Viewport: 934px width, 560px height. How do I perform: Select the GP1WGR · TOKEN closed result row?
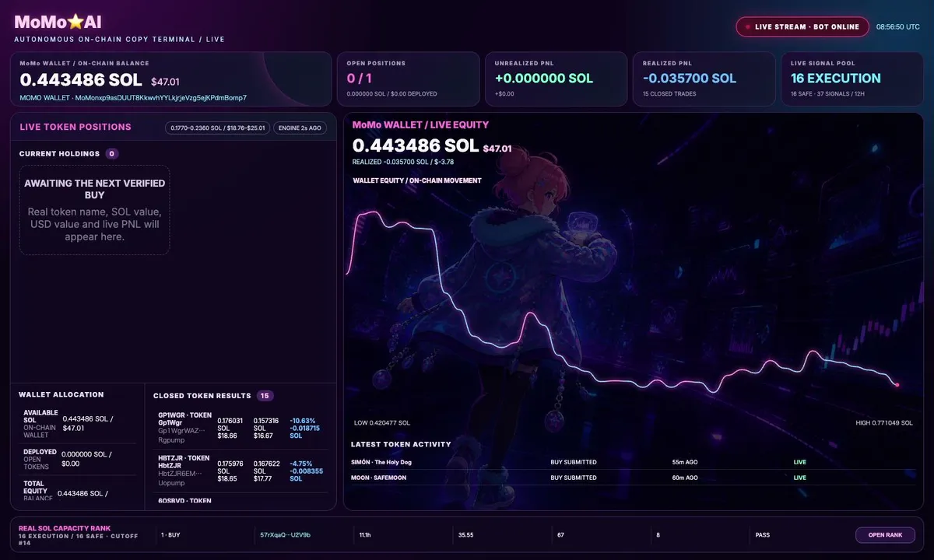(x=241, y=428)
